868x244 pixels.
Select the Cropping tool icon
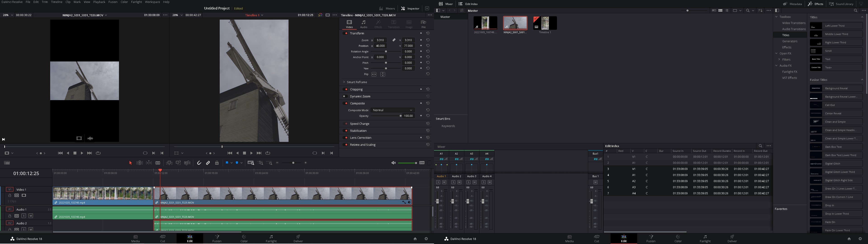click(x=344, y=89)
